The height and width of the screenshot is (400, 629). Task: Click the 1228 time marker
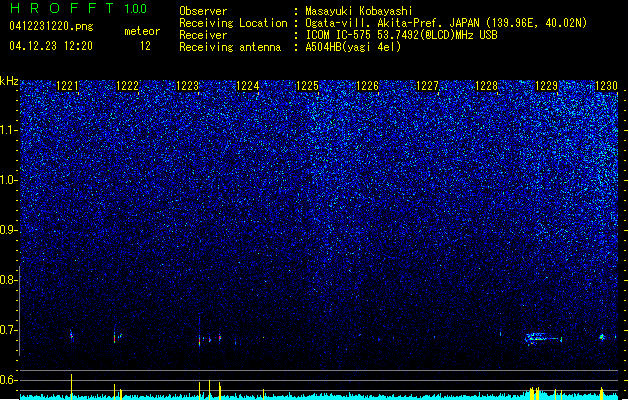(487, 86)
